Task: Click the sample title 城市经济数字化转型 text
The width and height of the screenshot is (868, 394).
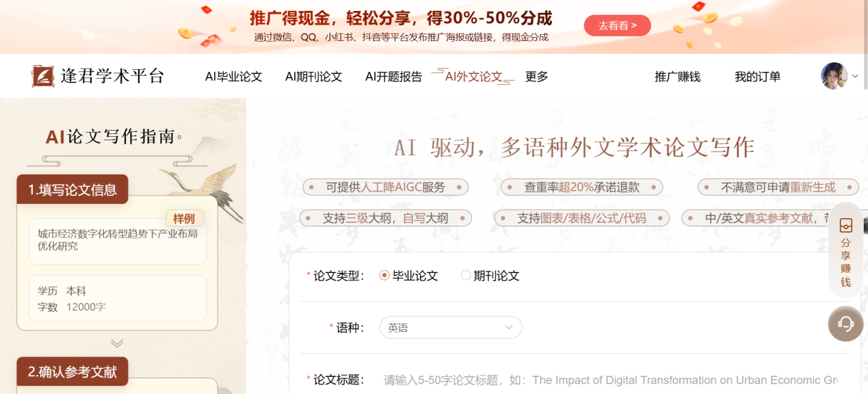Action: [118, 239]
